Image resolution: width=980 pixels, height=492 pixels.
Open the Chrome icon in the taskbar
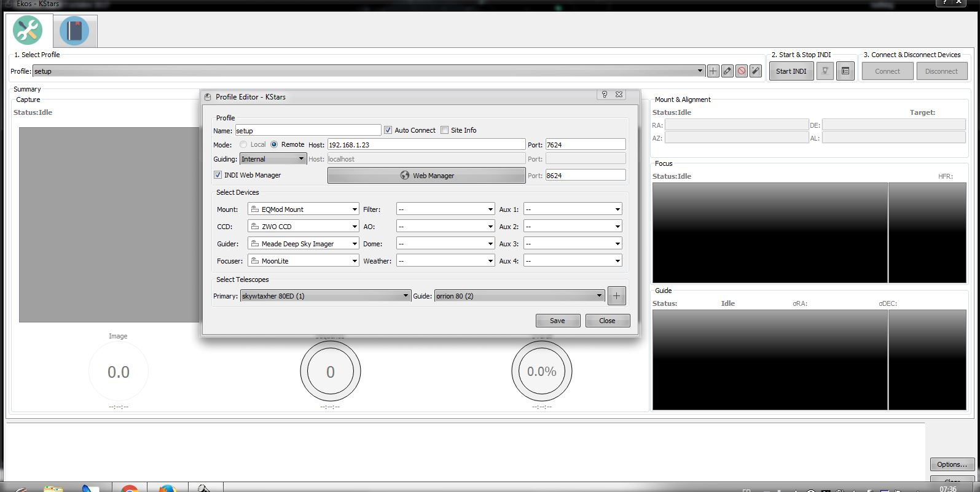click(130, 489)
